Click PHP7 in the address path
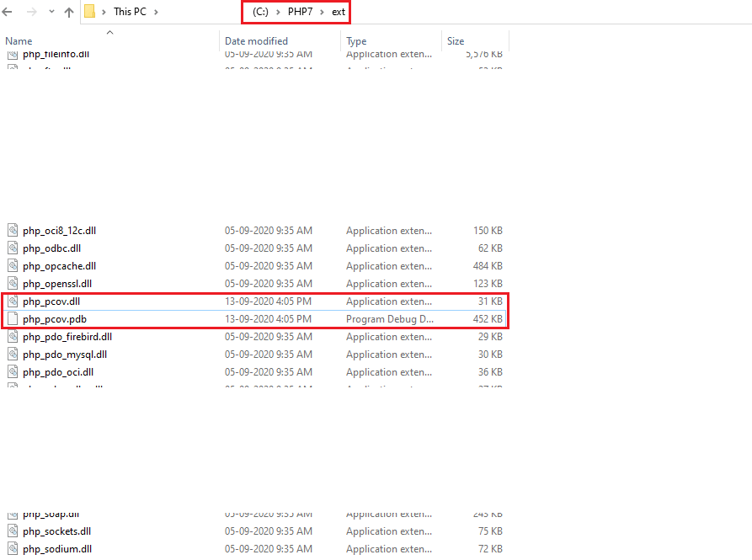The height and width of the screenshot is (560, 752). pos(301,12)
